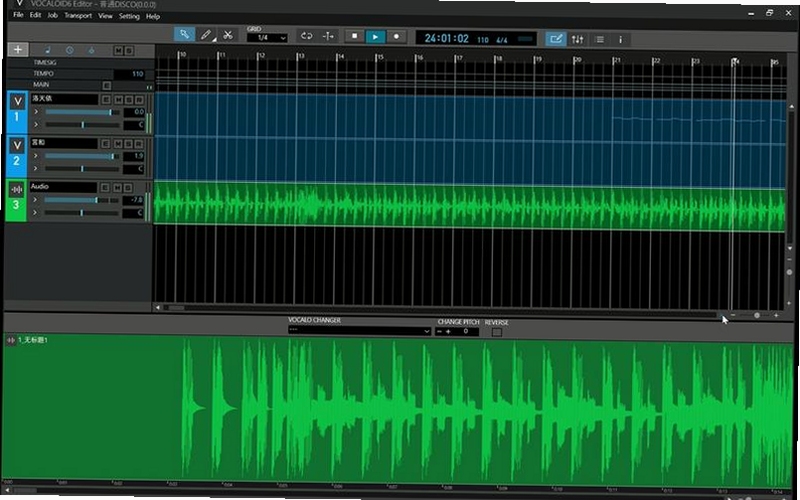Toggle the MAIN row square button
The height and width of the screenshot is (500, 800).
click(x=107, y=85)
